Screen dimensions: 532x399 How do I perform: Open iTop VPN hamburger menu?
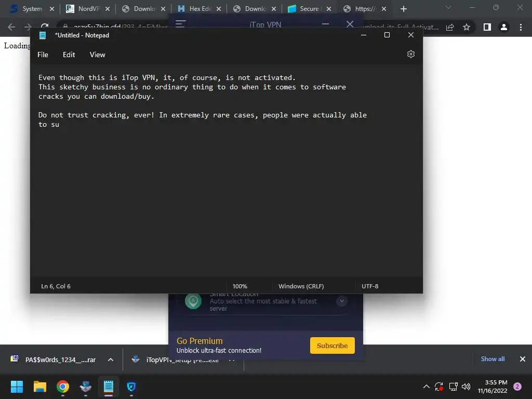(x=180, y=23)
